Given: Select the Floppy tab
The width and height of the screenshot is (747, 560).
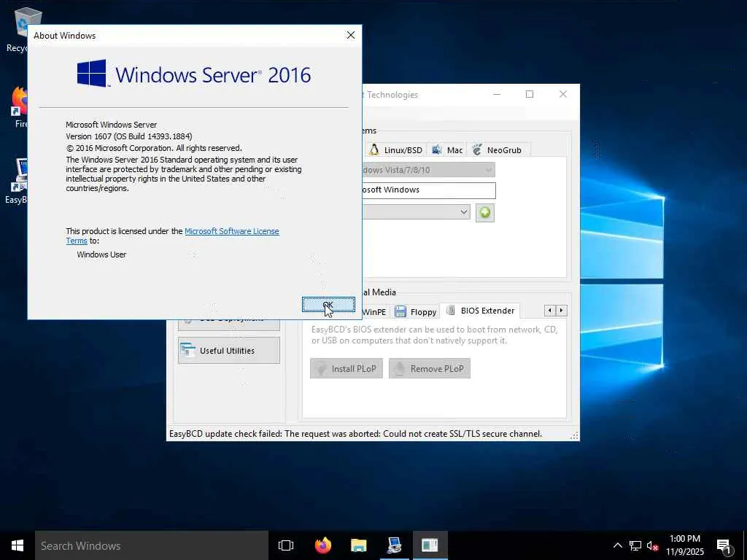Looking at the screenshot, I should click(x=416, y=311).
